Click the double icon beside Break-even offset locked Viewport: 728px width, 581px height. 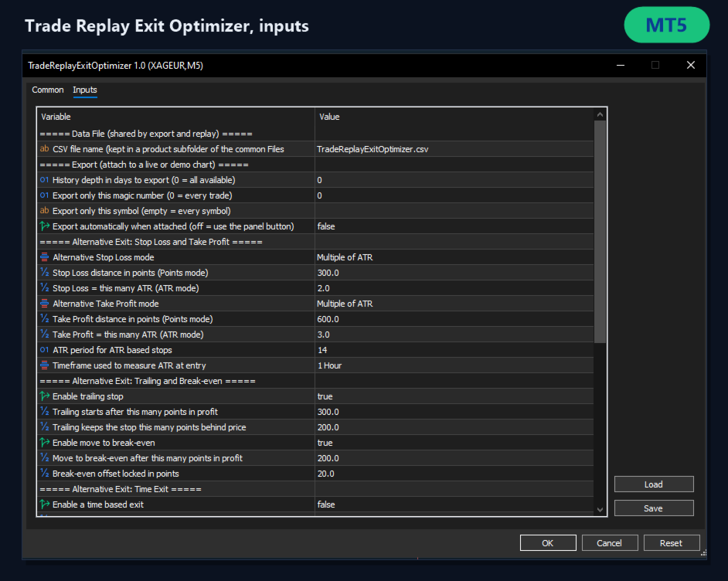click(x=45, y=474)
